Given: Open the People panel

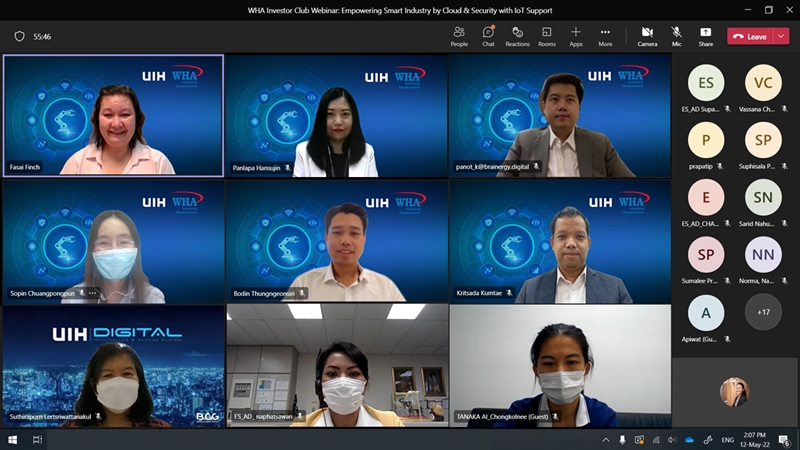Looking at the screenshot, I should pos(459,36).
